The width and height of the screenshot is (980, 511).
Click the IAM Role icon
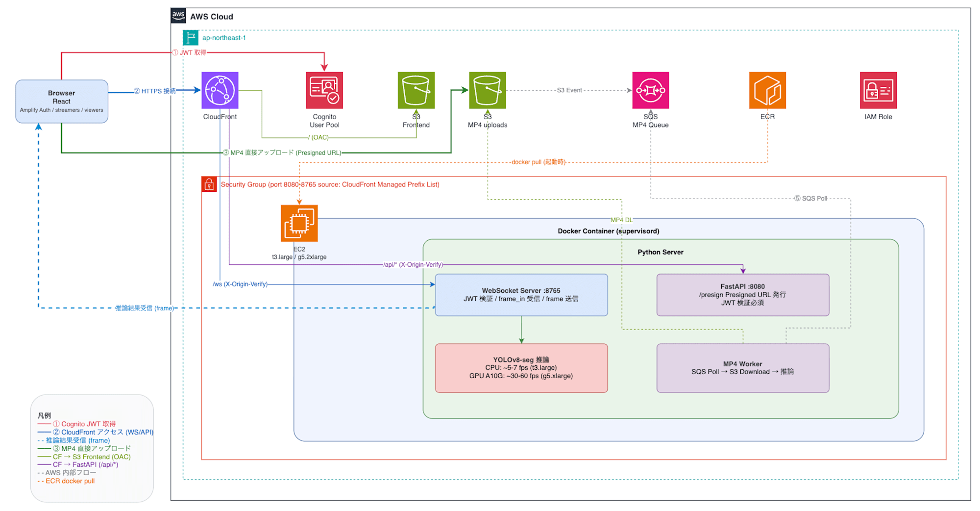[x=878, y=90]
